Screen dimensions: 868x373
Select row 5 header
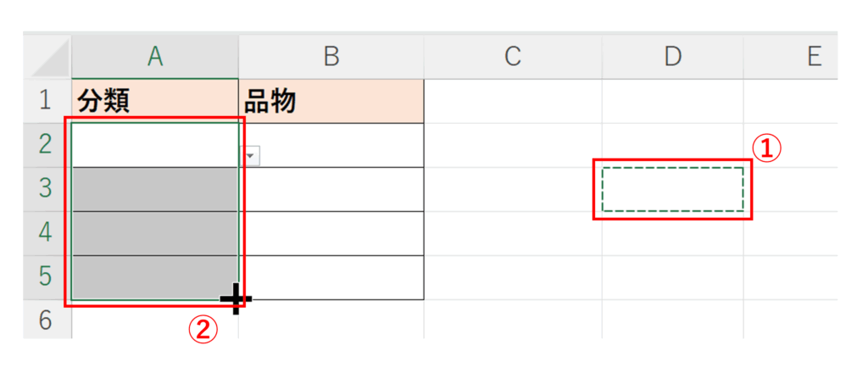point(47,277)
